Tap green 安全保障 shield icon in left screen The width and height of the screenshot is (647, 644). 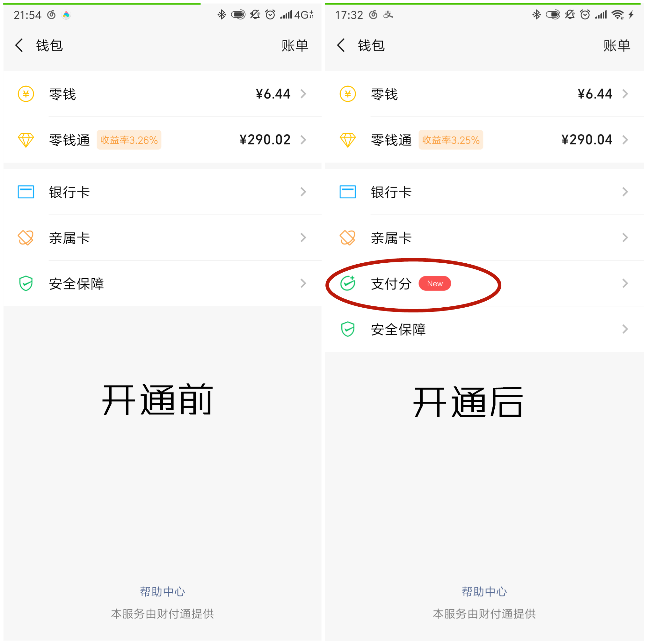click(26, 283)
